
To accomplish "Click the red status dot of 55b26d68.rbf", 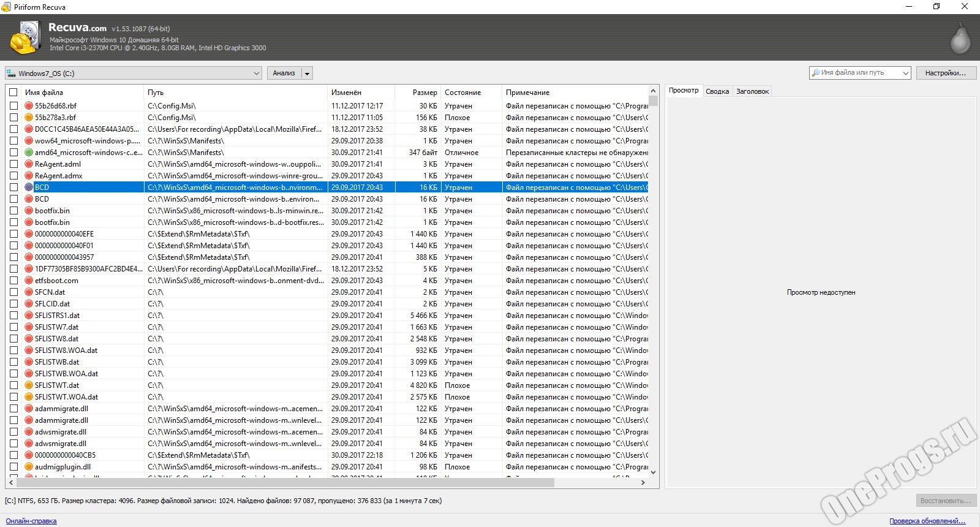I will tap(29, 106).
